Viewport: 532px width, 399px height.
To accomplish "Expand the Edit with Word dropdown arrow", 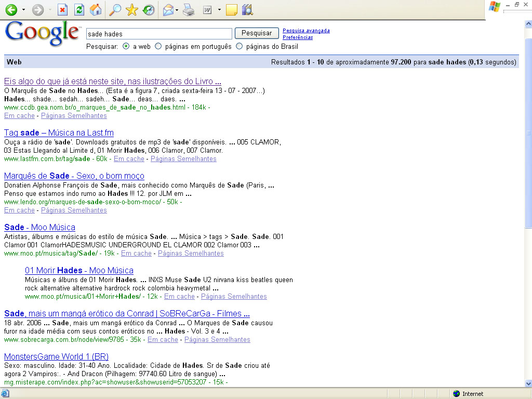I will (219, 10).
